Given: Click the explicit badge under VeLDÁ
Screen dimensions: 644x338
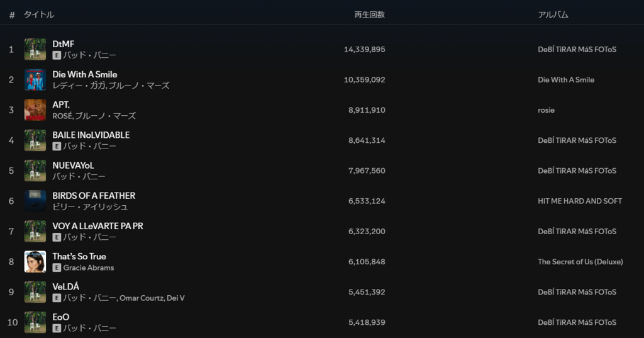Looking at the screenshot, I should tap(57, 298).
